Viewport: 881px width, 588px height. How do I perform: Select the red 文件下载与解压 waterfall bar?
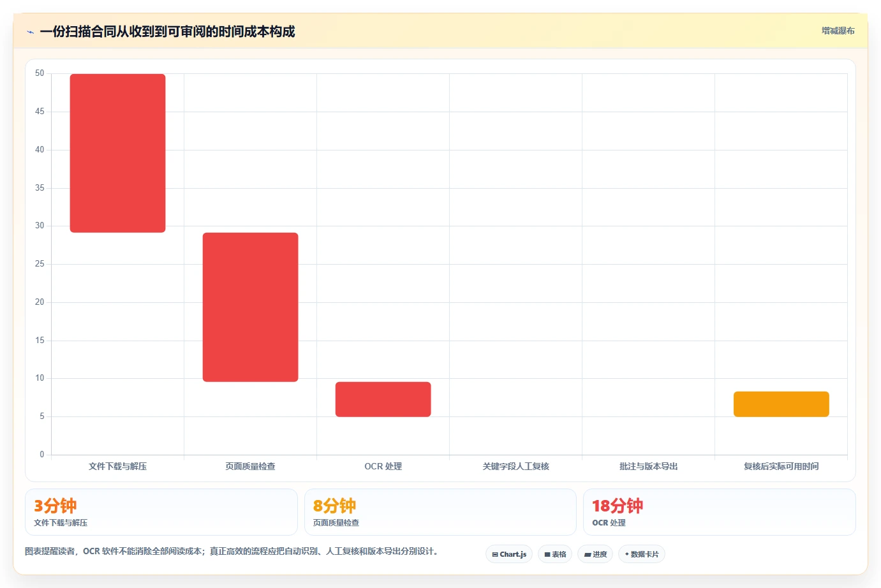118,153
